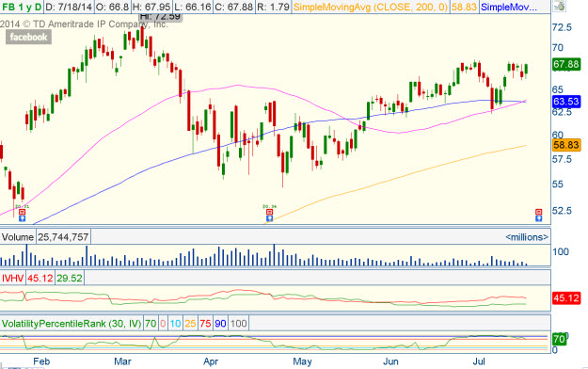Click the green 29.52 IVHV value

(x=70, y=278)
